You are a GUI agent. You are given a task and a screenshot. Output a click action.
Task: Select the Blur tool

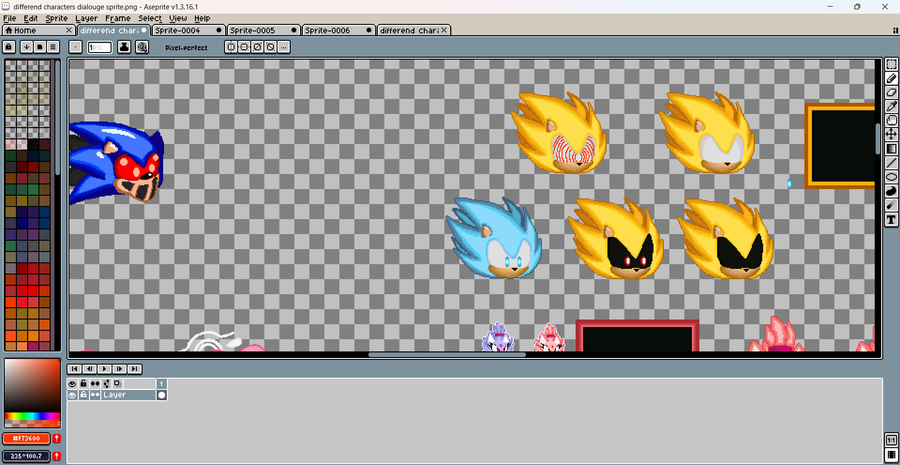pos(891,205)
